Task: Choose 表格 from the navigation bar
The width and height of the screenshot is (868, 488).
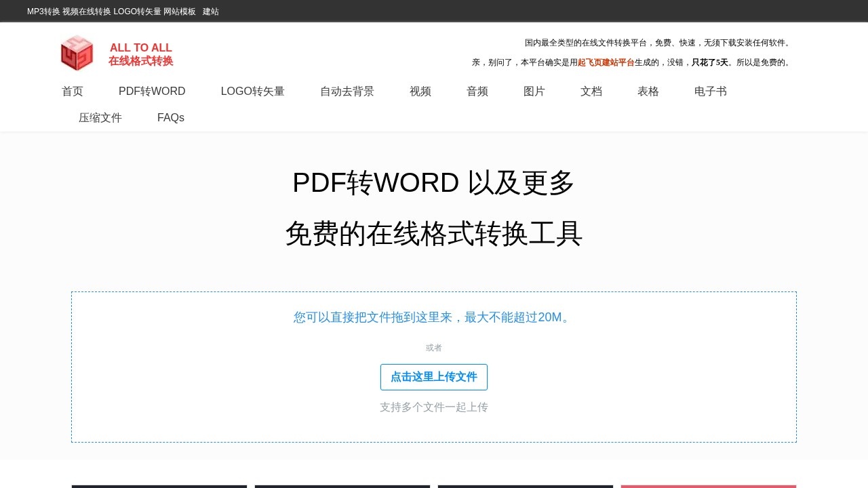Action: click(x=648, y=91)
